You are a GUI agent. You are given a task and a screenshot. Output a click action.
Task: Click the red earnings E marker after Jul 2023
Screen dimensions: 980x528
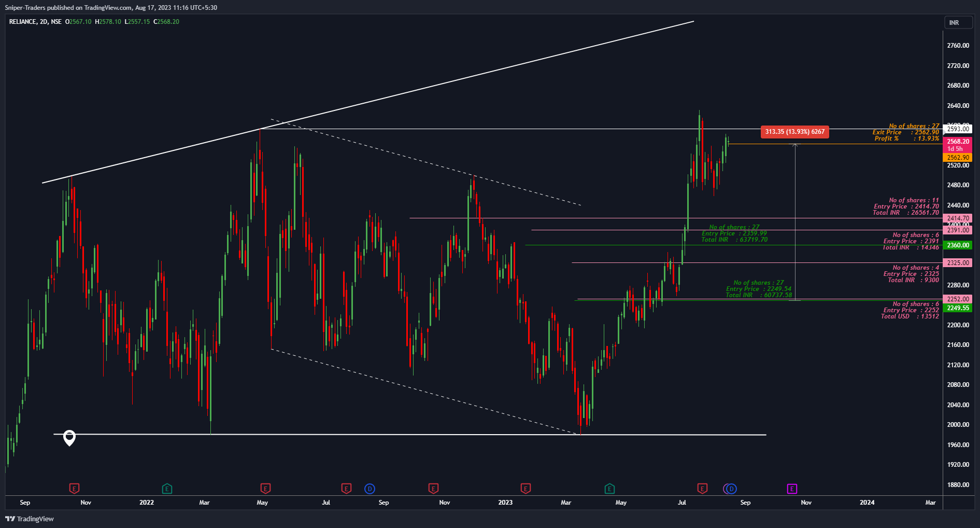[x=702, y=489]
